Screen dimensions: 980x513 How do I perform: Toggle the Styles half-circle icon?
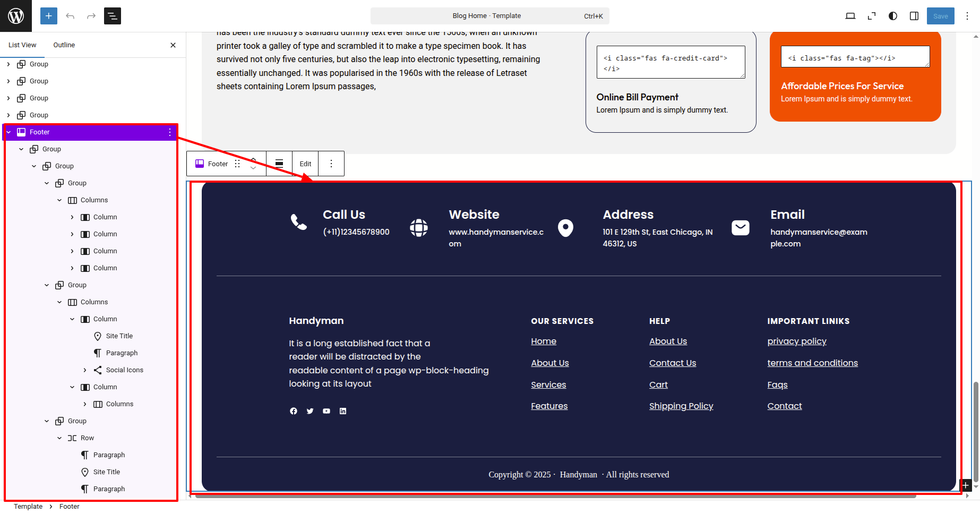893,16
